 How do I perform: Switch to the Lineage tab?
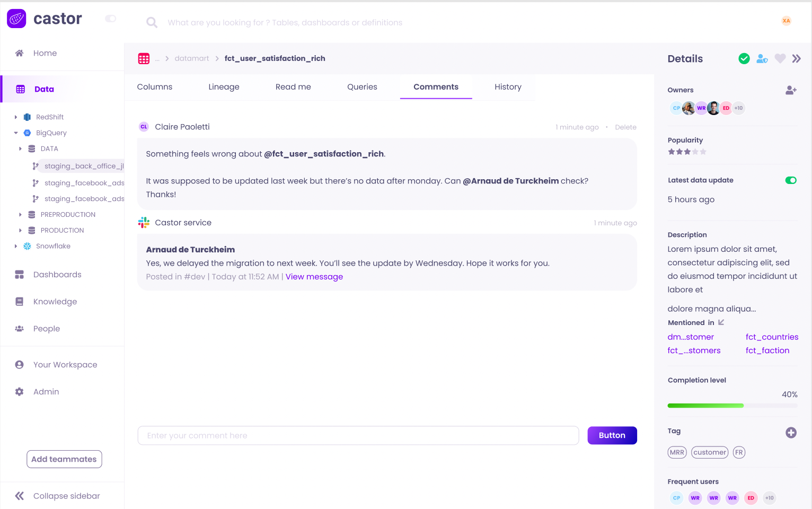point(224,87)
